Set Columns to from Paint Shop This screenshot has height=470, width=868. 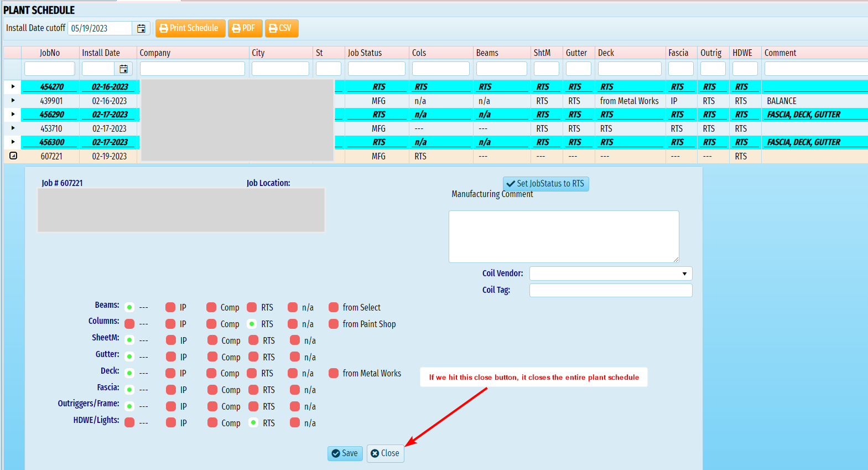point(334,324)
